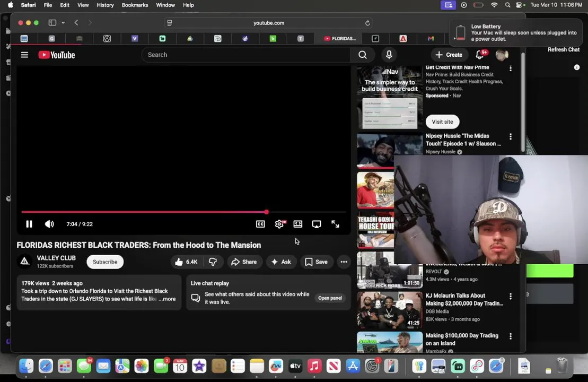Click the AirPlay icon in player
This screenshot has width=588, height=382.
(x=317, y=224)
